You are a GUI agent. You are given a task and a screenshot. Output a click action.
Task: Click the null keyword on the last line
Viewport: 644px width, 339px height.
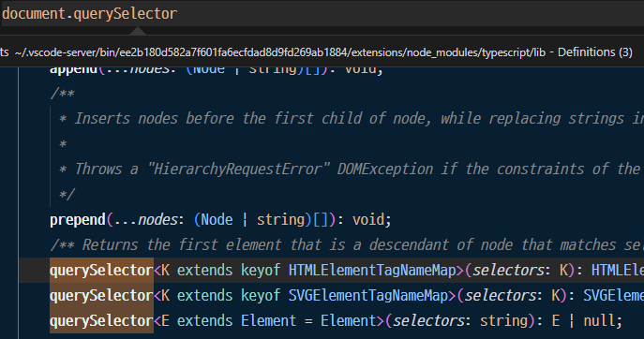click(599, 320)
